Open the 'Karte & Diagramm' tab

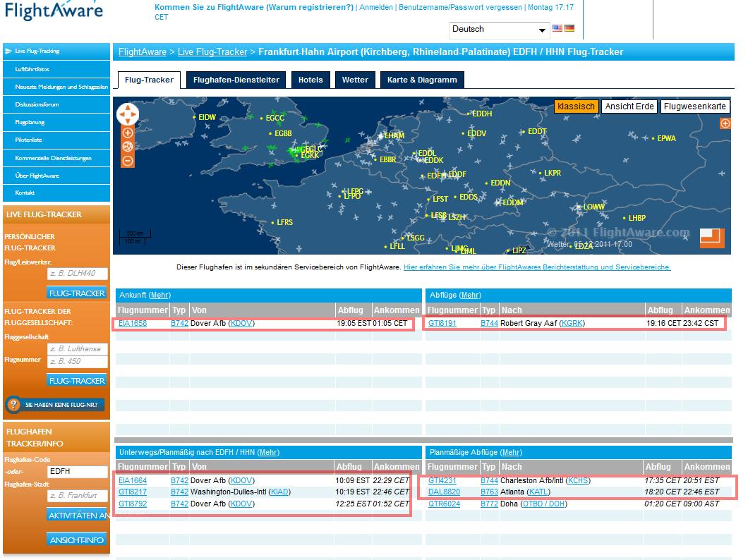tap(422, 80)
